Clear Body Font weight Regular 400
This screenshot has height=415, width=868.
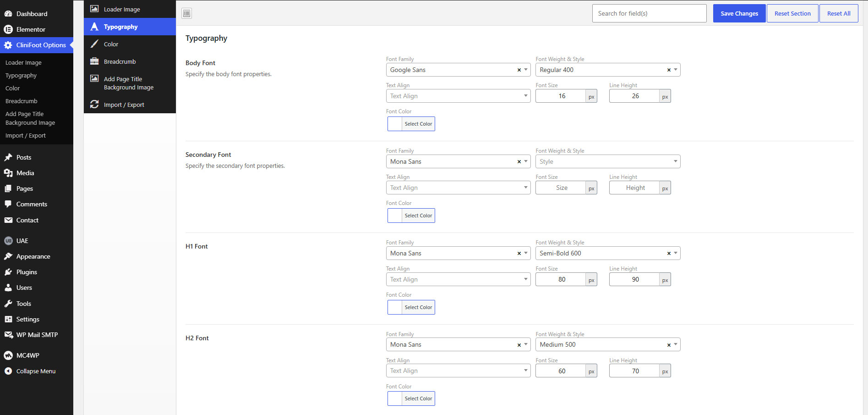669,70
